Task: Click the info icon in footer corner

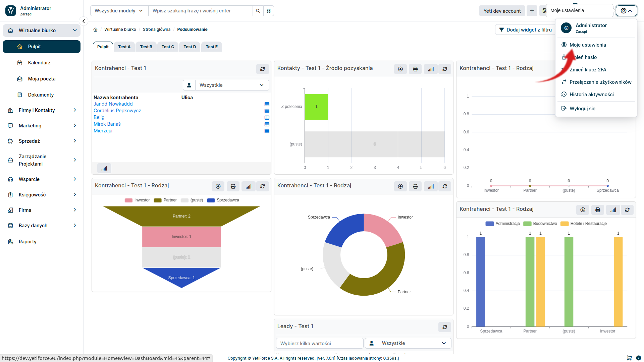Action: [639, 358]
